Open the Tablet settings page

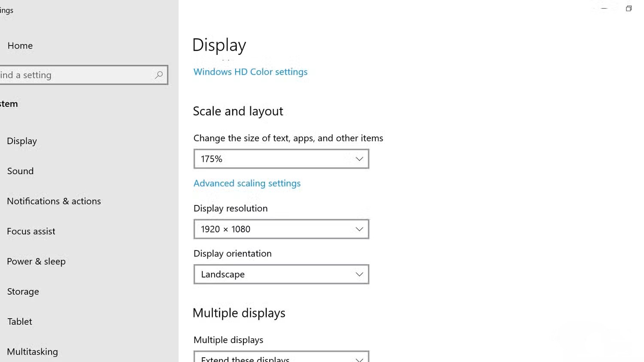pyautogui.click(x=19, y=322)
